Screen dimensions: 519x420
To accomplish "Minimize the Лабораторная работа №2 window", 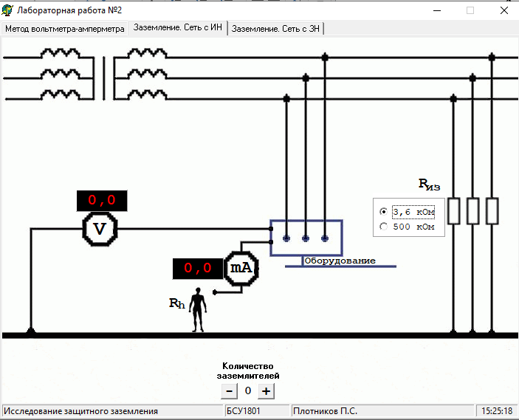I will tap(437, 10).
